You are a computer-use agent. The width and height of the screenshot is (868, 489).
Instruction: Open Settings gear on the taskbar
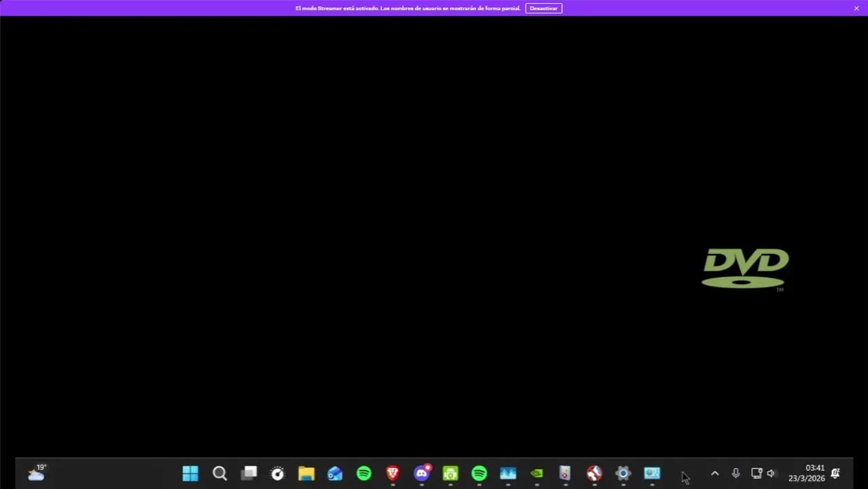(x=623, y=473)
